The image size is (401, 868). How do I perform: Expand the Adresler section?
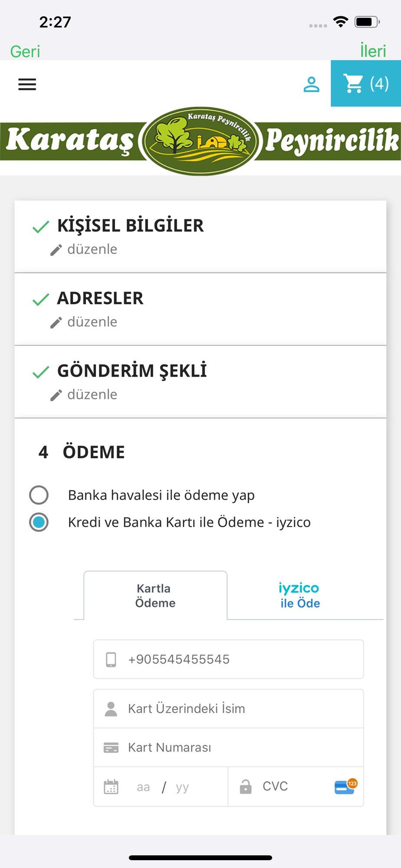pos(100,298)
